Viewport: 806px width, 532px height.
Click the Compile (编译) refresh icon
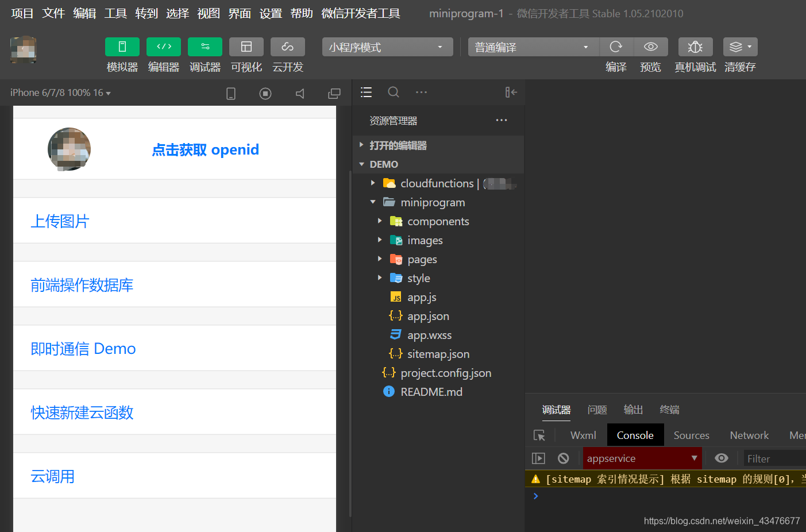616,47
